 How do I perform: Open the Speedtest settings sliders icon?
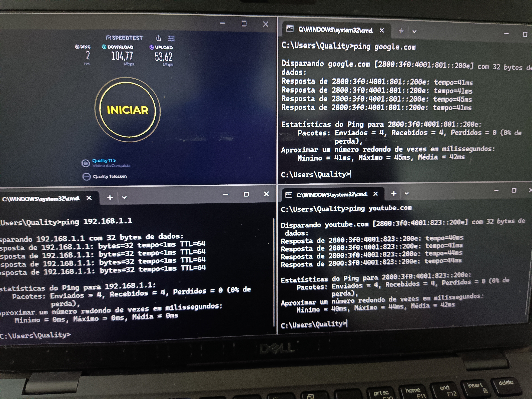click(x=171, y=38)
